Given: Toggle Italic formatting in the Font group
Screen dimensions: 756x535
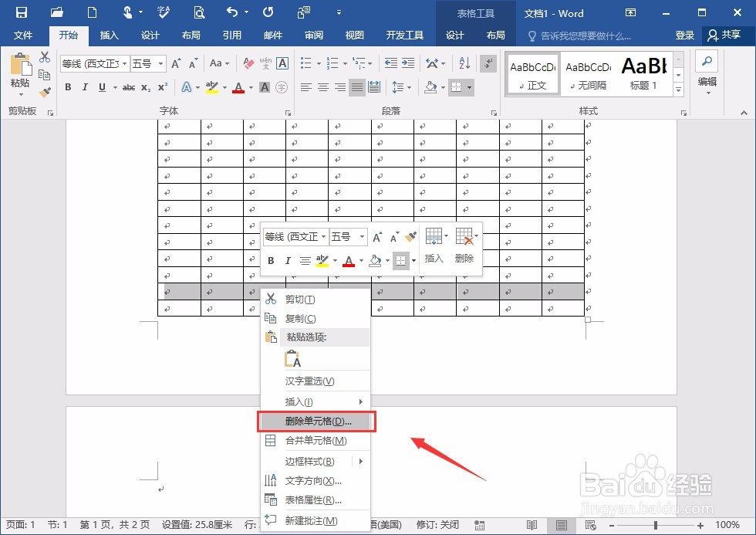Looking at the screenshot, I should [85, 88].
